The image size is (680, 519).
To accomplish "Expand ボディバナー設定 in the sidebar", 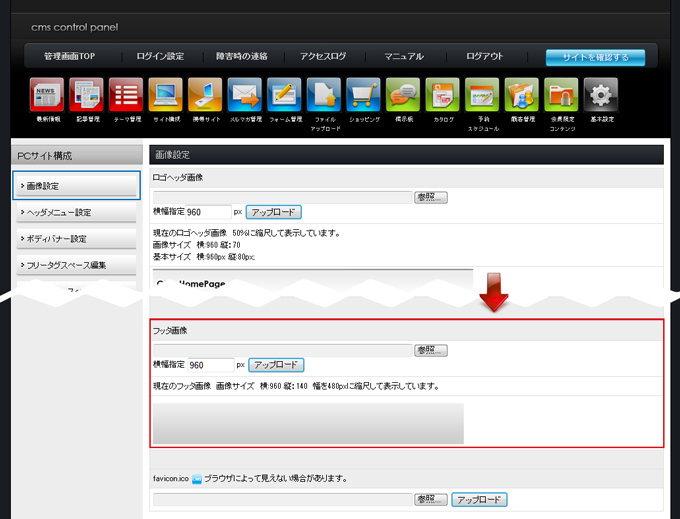I will point(76,239).
